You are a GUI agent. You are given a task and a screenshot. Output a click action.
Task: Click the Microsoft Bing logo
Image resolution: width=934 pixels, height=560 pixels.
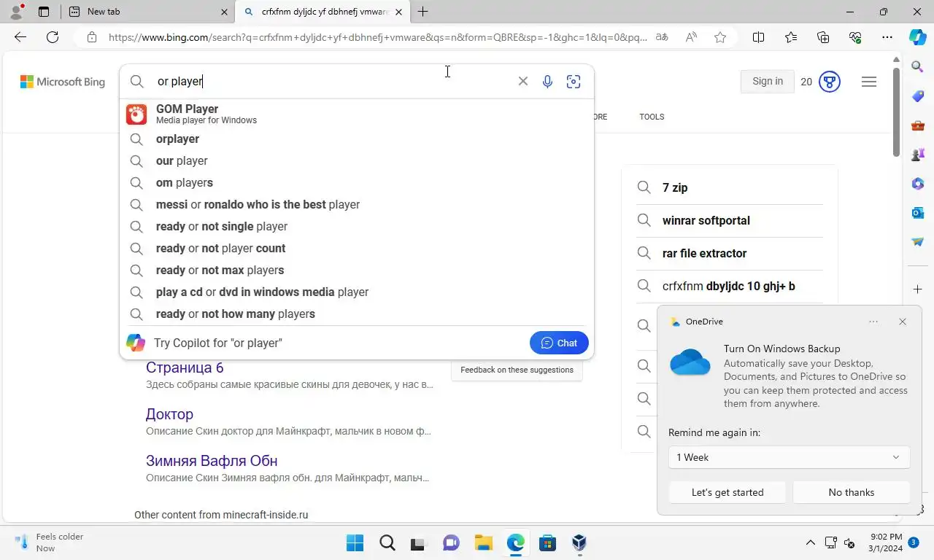point(63,82)
